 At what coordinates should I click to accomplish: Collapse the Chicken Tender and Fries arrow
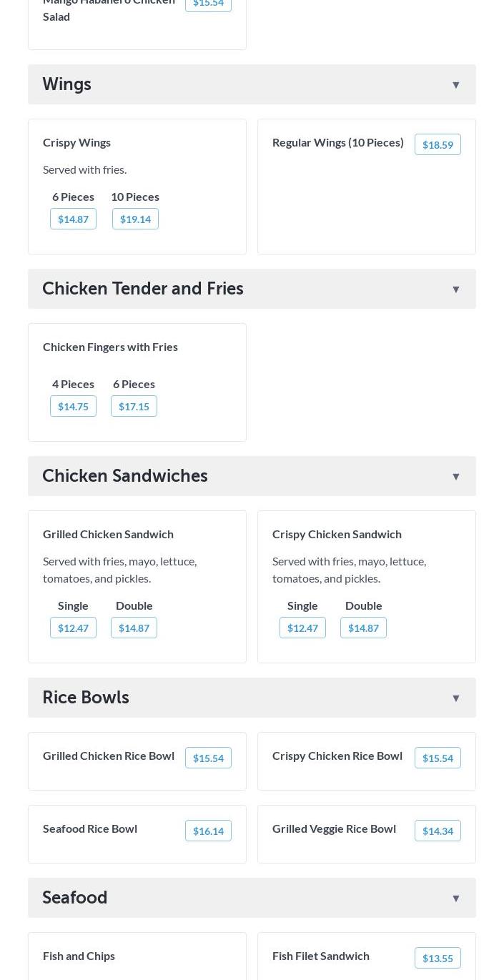[x=455, y=289]
